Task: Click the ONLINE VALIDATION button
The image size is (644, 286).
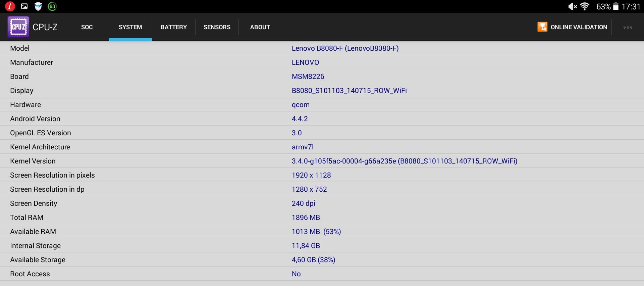Action: (572, 27)
